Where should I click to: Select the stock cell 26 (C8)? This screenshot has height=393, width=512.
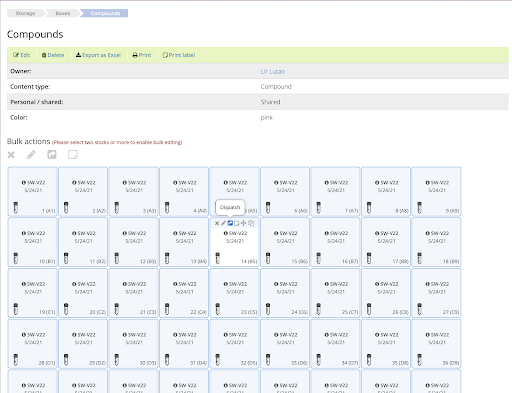pyautogui.click(x=386, y=293)
